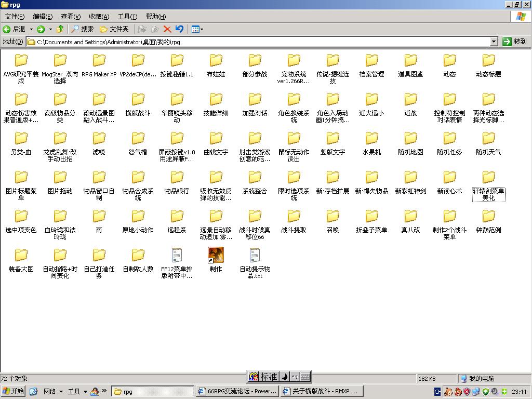Click the Go (转到) button
The height and width of the screenshot is (399, 532).
pos(515,42)
